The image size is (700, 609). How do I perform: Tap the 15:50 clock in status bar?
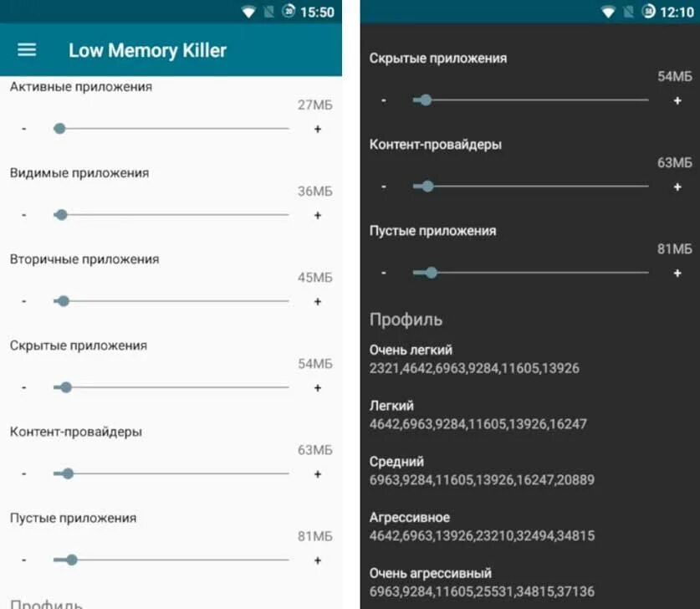[317, 12]
